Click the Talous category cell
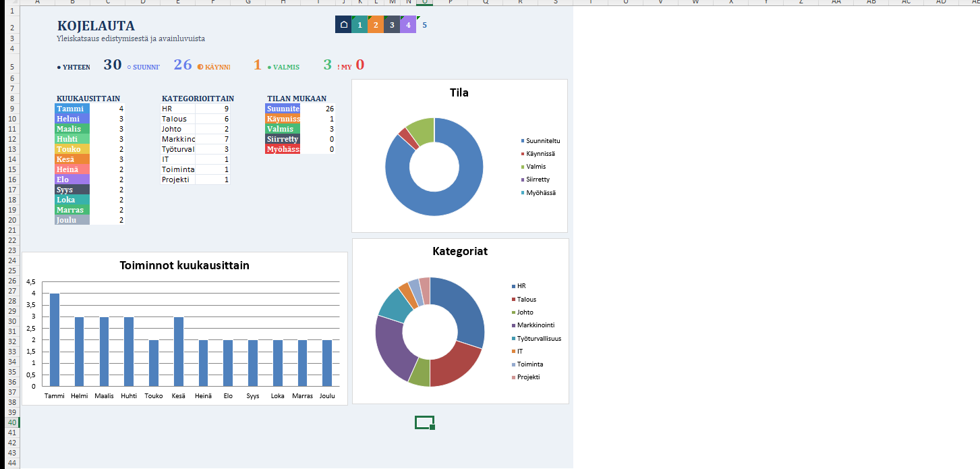980x469 pixels. tap(177, 119)
